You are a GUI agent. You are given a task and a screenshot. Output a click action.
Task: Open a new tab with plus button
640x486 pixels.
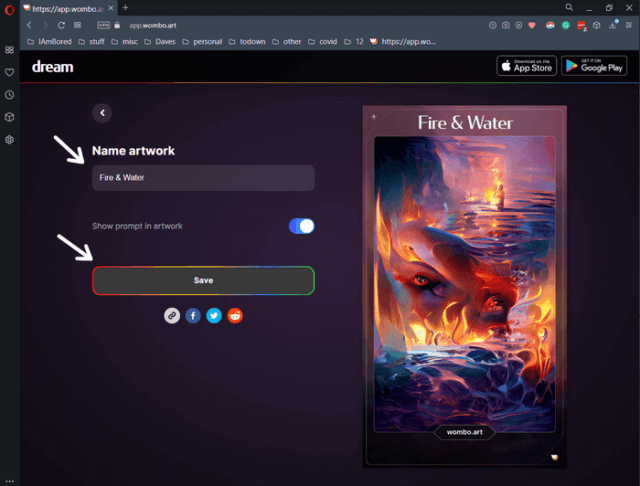pos(125,7)
